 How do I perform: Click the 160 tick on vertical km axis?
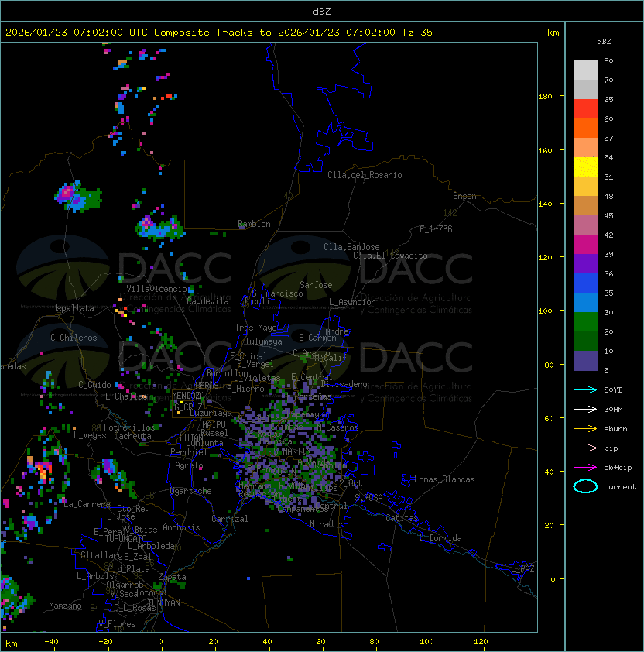click(x=545, y=150)
